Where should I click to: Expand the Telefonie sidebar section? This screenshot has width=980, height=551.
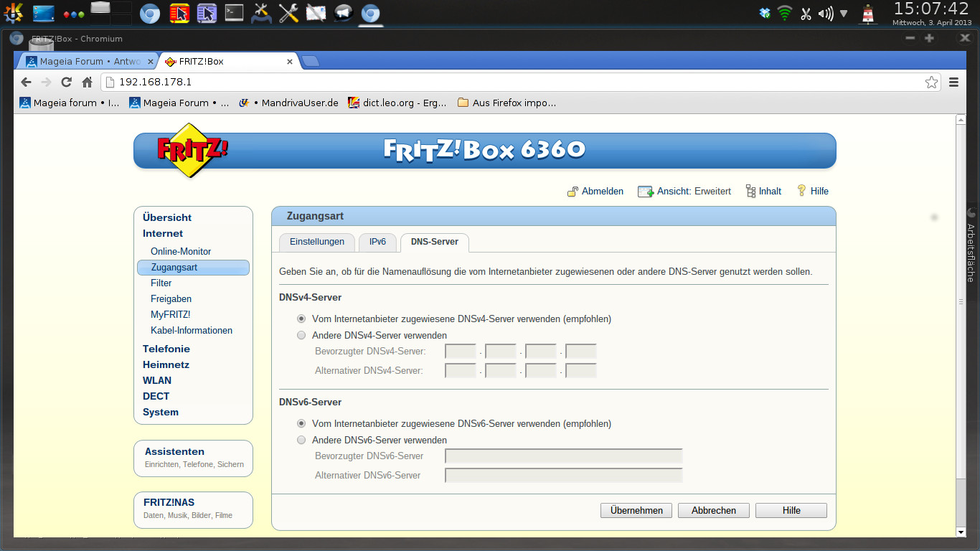point(166,349)
